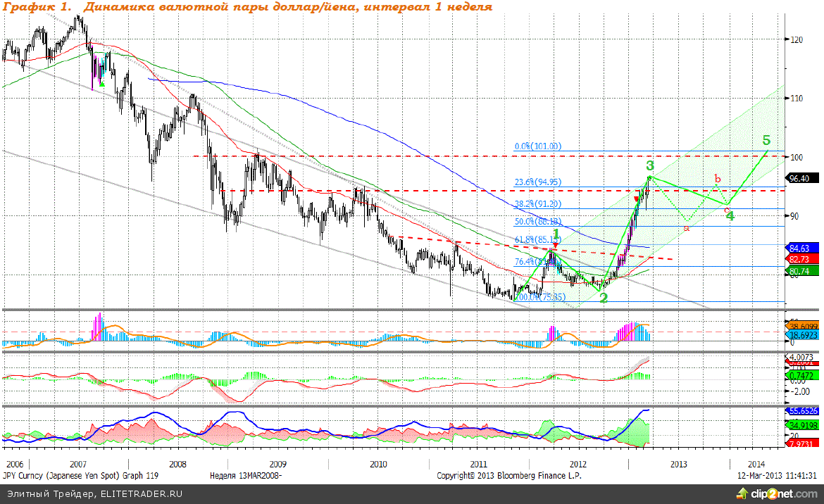
Task: Click the 2009 label on time axis
Action: pyautogui.click(x=277, y=464)
